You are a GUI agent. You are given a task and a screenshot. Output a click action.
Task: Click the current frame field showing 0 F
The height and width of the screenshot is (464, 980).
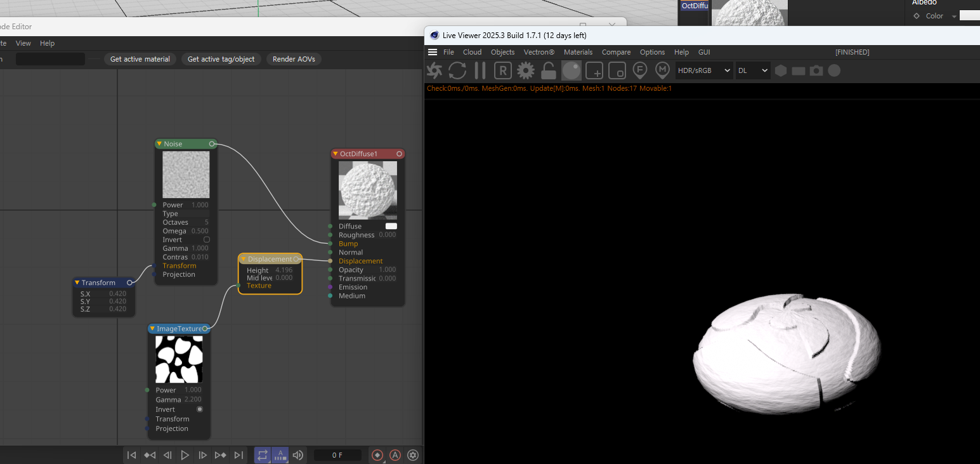click(337, 455)
